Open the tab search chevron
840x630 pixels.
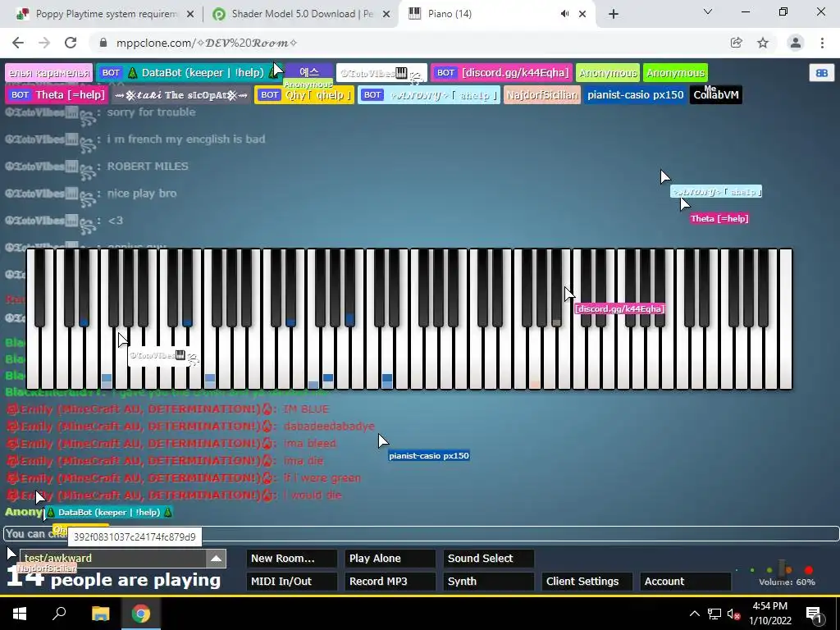[x=708, y=11]
